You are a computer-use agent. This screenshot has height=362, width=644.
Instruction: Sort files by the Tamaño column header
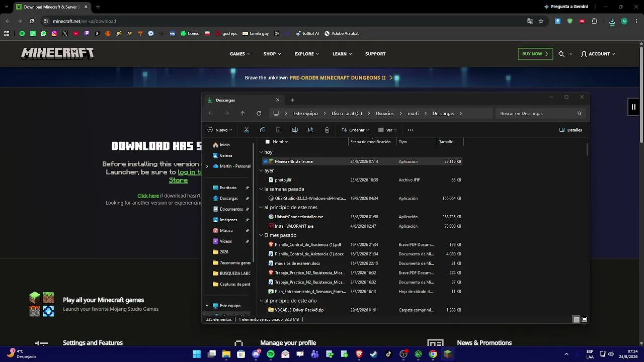[x=450, y=142]
